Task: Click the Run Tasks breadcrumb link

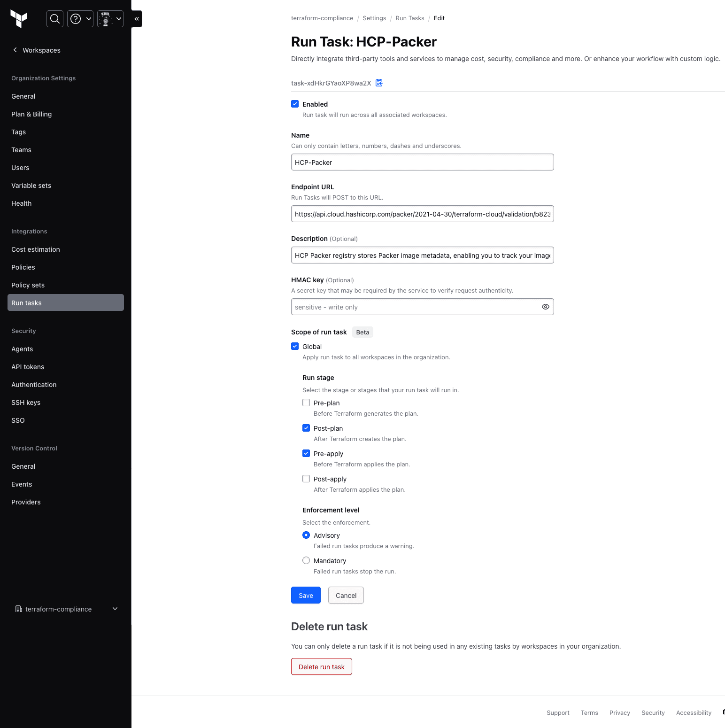Action: (x=409, y=18)
